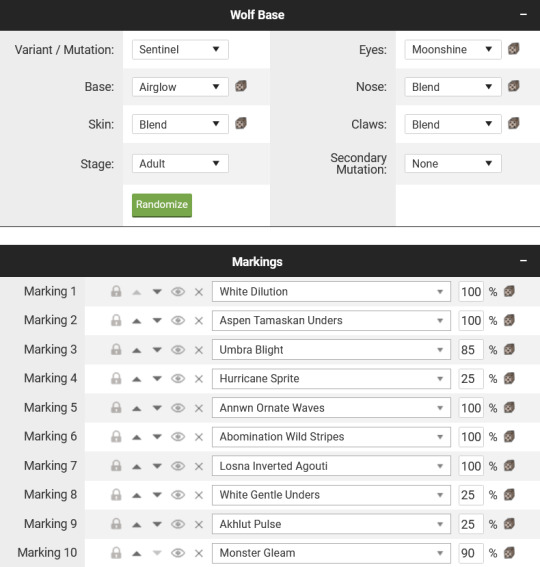Open the Nose dropdown
This screenshot has height=567, width=540.
453,87
